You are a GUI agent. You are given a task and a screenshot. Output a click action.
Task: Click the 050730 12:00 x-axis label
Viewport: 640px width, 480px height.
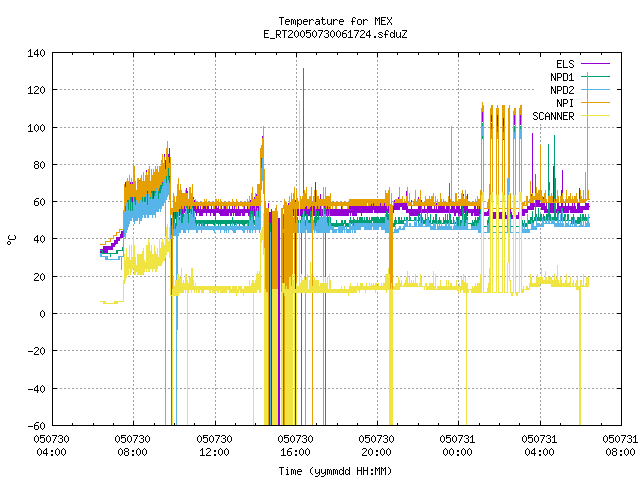click(214, 446)
